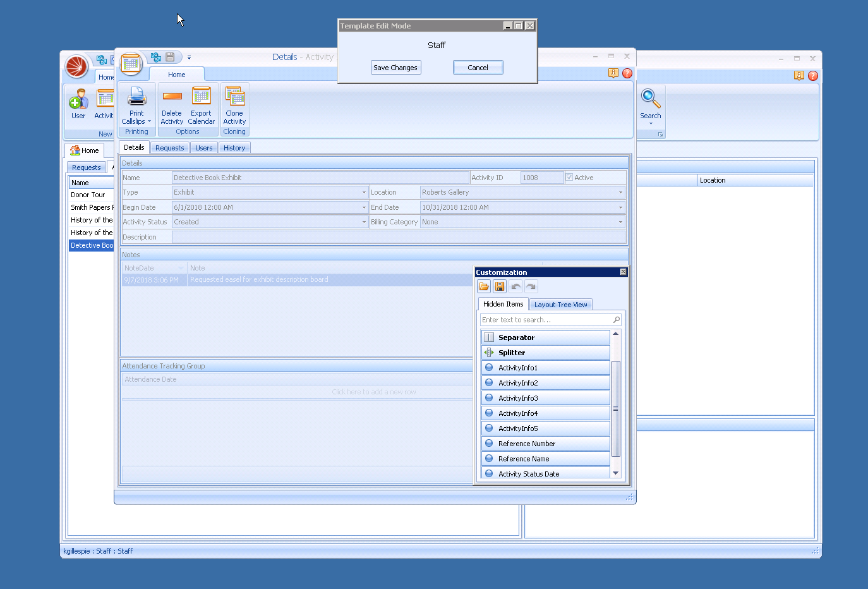Image resolution: width=868 pixels, height=589 pixels.
Task: Click Save Changes in Template Edit Mode
Action: coord(395,67)
